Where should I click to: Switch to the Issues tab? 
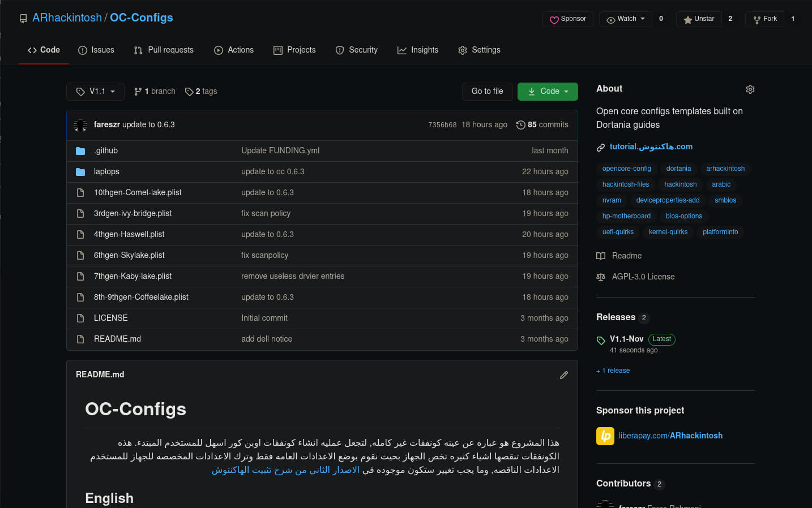coord(96,50)
